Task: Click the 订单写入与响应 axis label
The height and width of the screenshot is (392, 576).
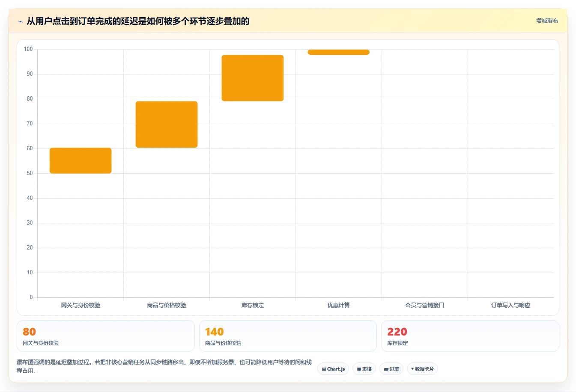Action: pyautogui.click(x=511, y=305)
